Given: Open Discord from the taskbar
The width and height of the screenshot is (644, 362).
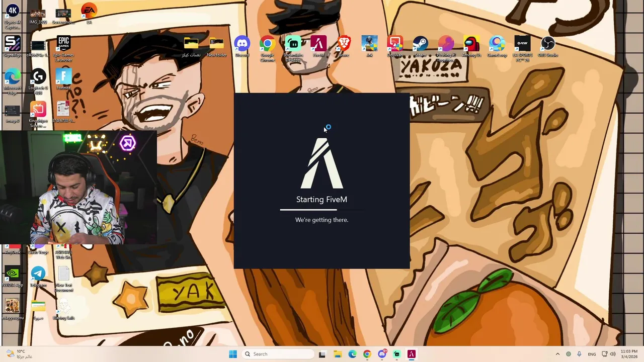Looking at the screenshot, I should [382, 354].
